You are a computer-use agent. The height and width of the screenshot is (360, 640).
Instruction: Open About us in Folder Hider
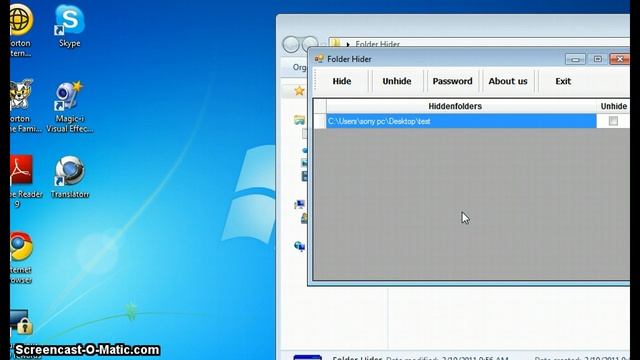coord(508,81)
